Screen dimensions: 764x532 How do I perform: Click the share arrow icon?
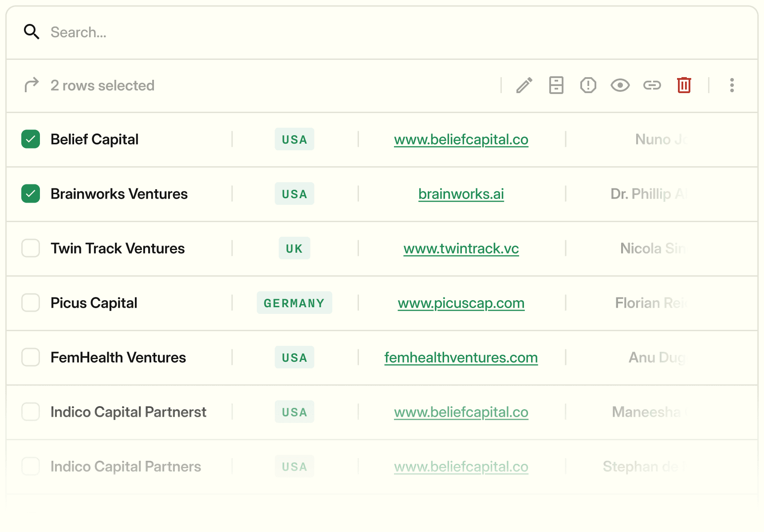tap(32, 85)
